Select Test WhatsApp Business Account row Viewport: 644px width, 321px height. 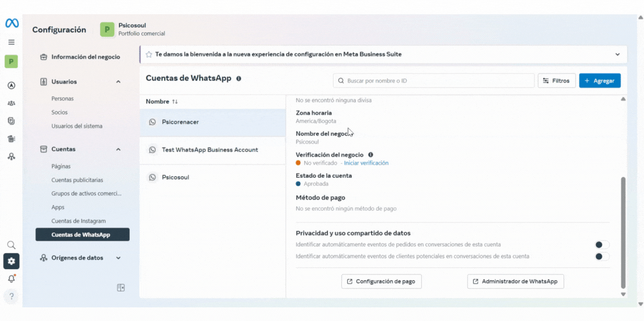[212, 150]
